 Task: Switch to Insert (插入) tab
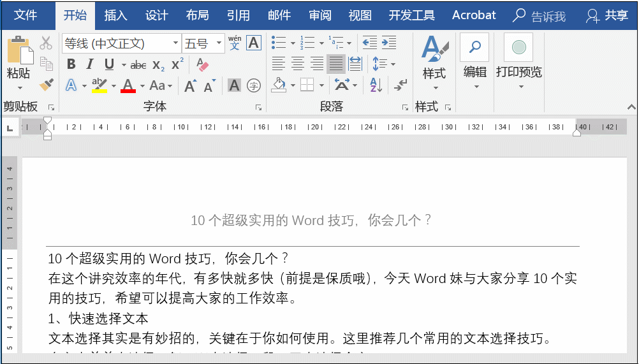click(x=115, y=15)
